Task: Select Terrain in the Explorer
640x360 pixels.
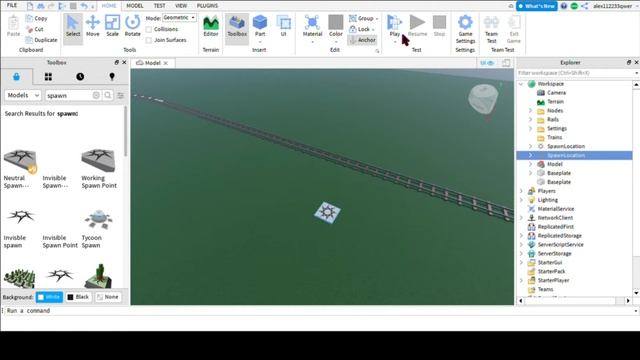Action: tap(555, 102)
